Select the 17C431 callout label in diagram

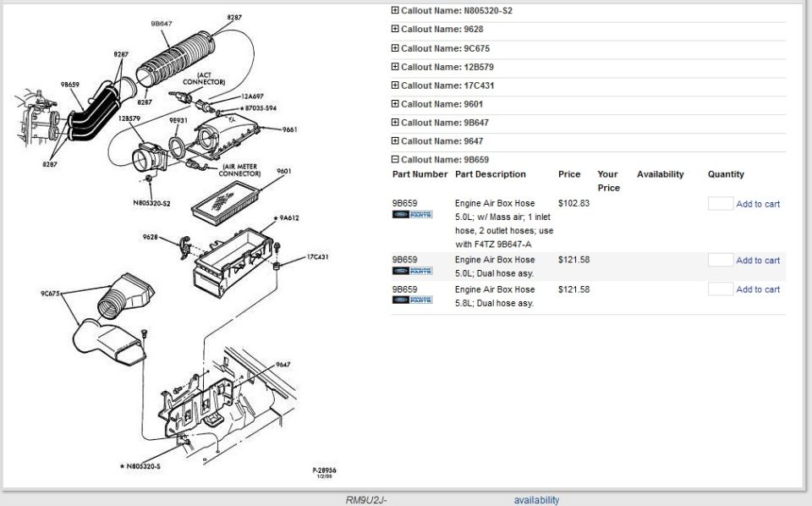[317, 257]
